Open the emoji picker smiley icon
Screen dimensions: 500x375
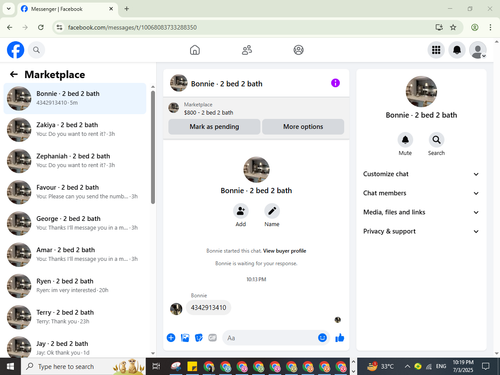(x=322, y=338)
